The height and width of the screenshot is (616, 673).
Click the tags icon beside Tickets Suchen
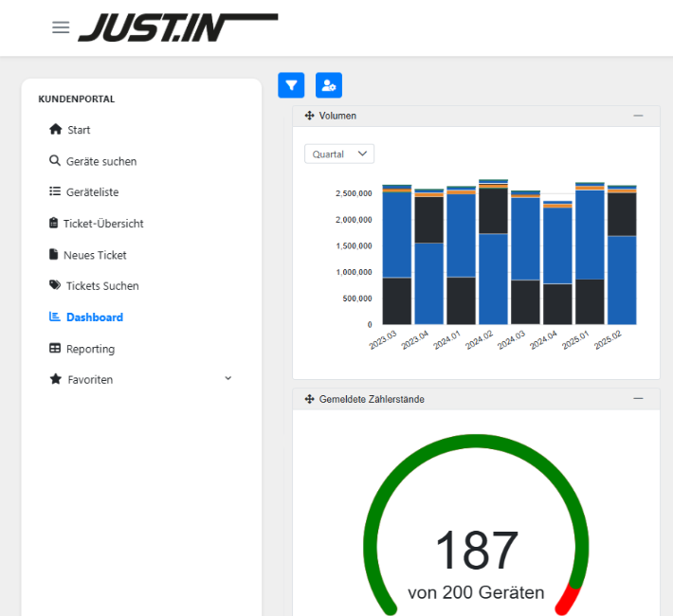click(x=55, y=285)
